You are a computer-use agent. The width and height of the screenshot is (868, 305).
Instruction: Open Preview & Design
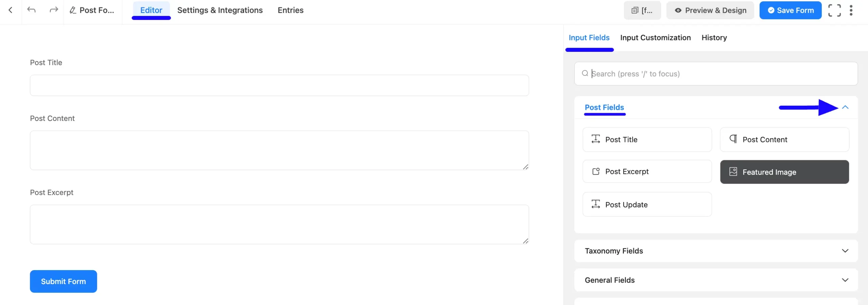pyautogui.click(x=710, y=11)
